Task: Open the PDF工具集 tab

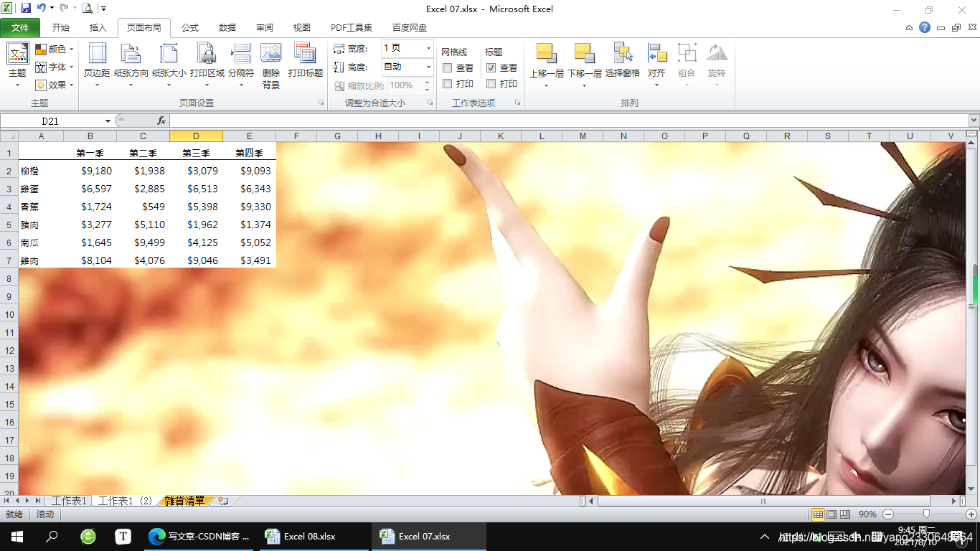Action: [352, 28]
